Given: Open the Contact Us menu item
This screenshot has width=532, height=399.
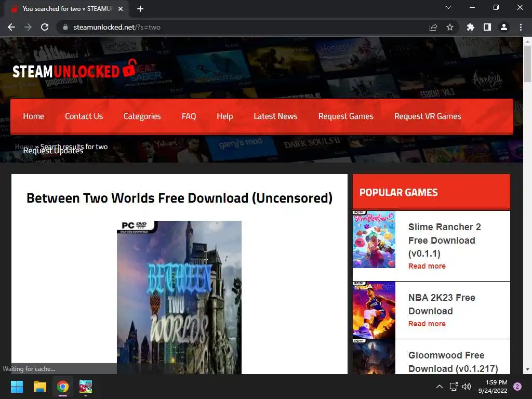Looking at the screenshot, I should pos(84,116).
